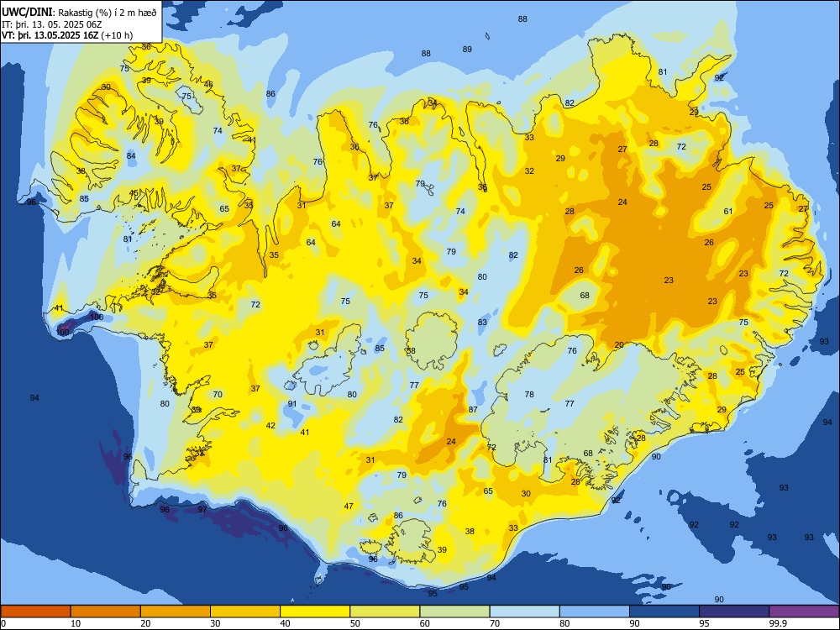Click the '84' humidity value on the map

pyautogui.click(x=131, y=156)
